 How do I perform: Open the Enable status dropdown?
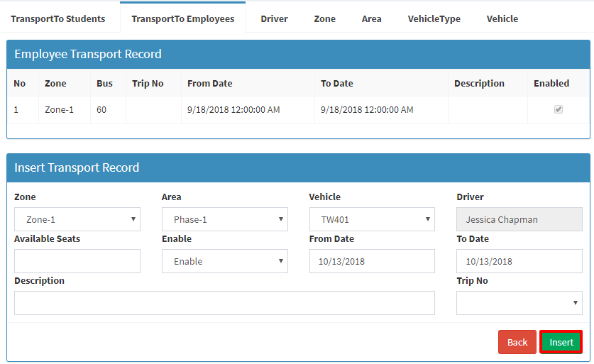point(225,261)
